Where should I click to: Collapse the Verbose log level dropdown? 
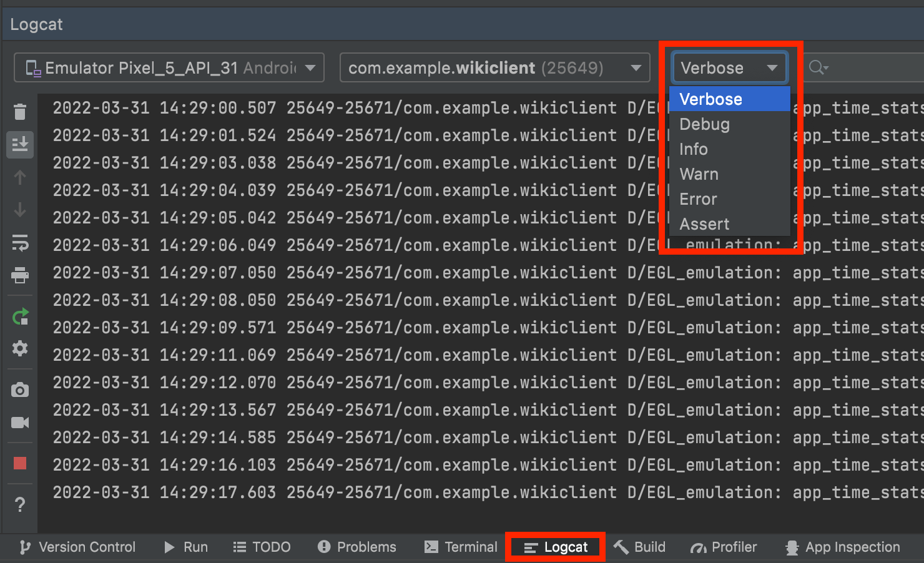click(730, 67)
